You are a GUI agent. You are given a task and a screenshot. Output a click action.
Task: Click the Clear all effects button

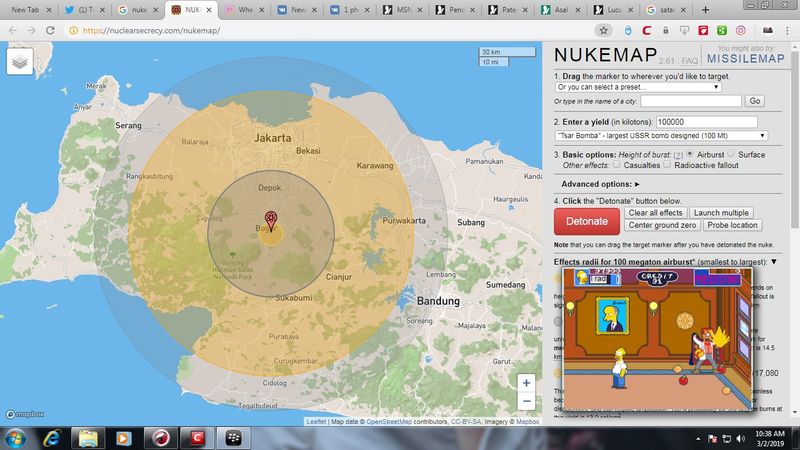(x=656, y=213)
